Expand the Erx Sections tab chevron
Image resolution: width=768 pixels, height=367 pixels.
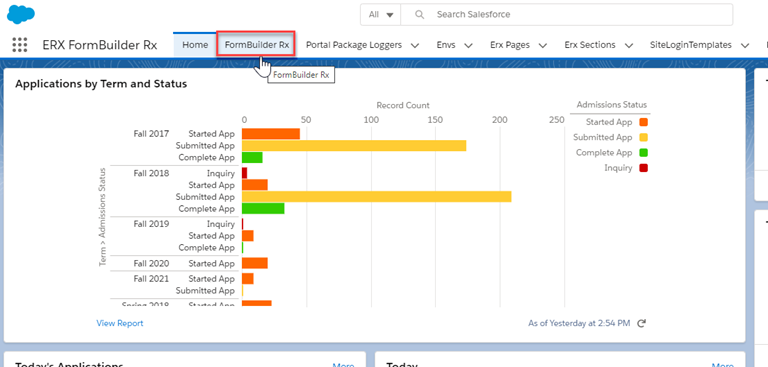[629, 46]
